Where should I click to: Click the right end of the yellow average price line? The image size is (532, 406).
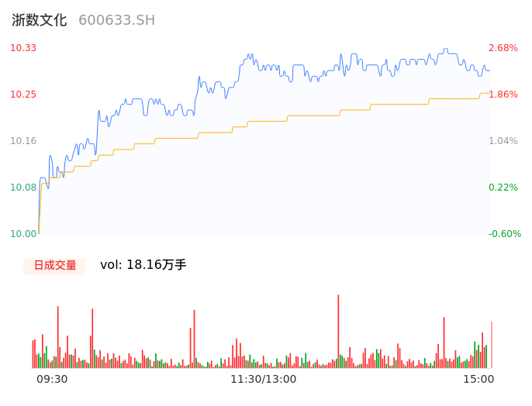pos(489,93)
